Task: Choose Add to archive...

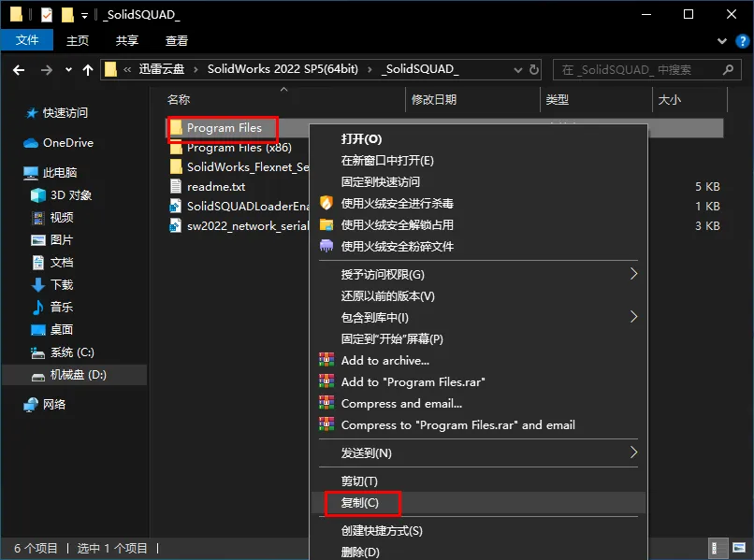Action: coord(479,361)
